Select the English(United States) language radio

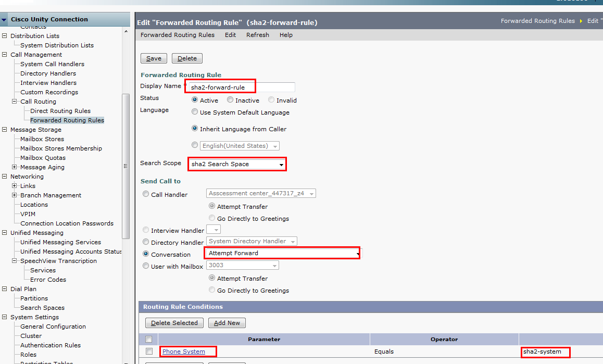click(x=195, y=145)
